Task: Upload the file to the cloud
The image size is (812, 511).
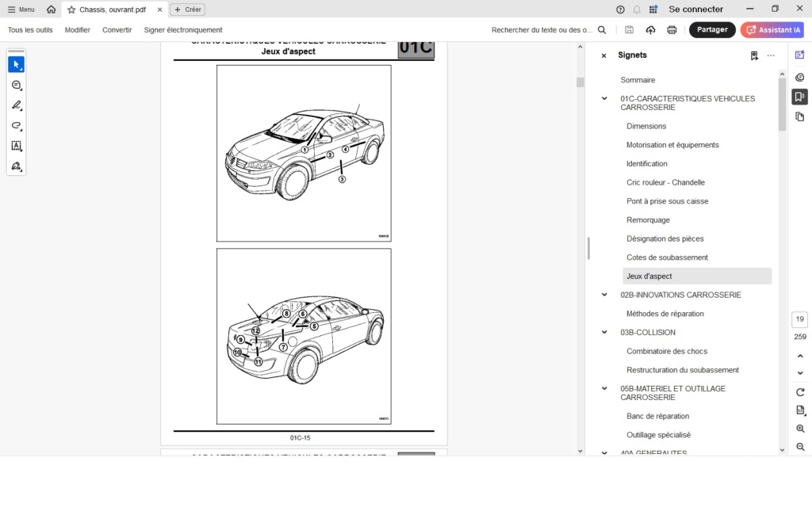Action: click(x=650, y=30)
